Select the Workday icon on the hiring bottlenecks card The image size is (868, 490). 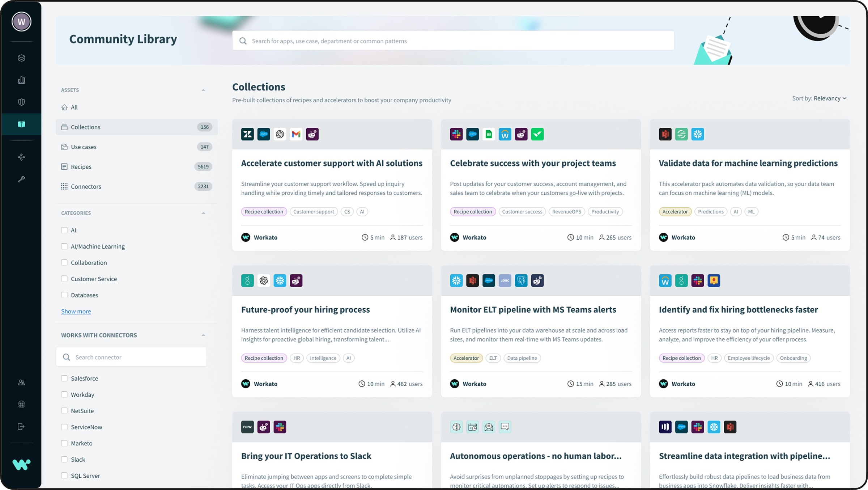point(665,280)
